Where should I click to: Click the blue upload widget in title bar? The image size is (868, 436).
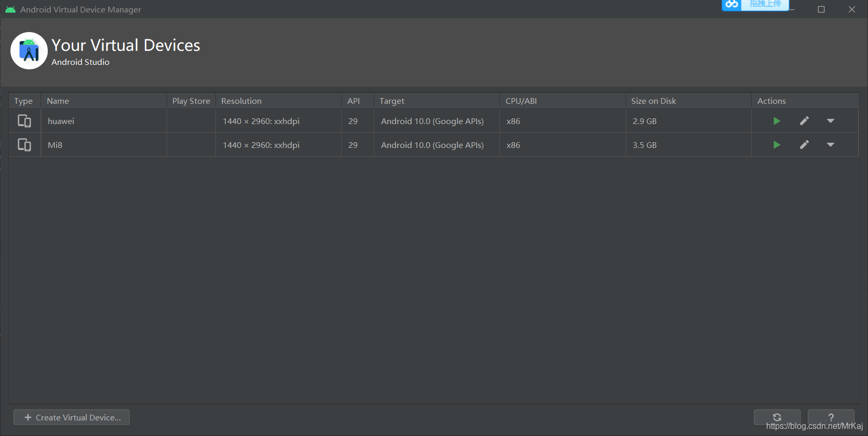click(755, 5)
